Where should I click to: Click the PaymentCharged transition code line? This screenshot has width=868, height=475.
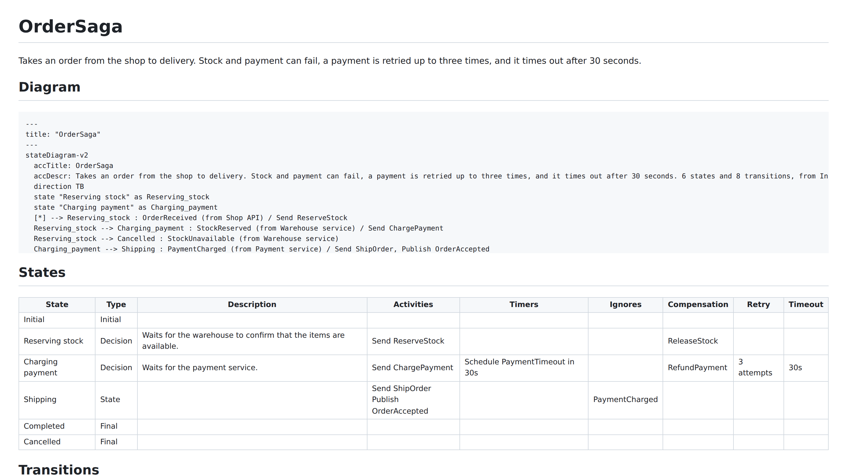[262, 249]
